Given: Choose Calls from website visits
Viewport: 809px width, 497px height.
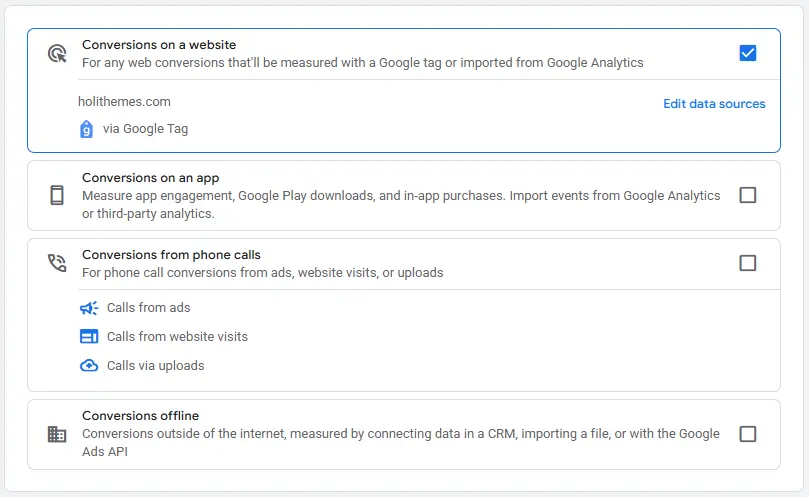Looking at the screenshot, I should [177, 337].
